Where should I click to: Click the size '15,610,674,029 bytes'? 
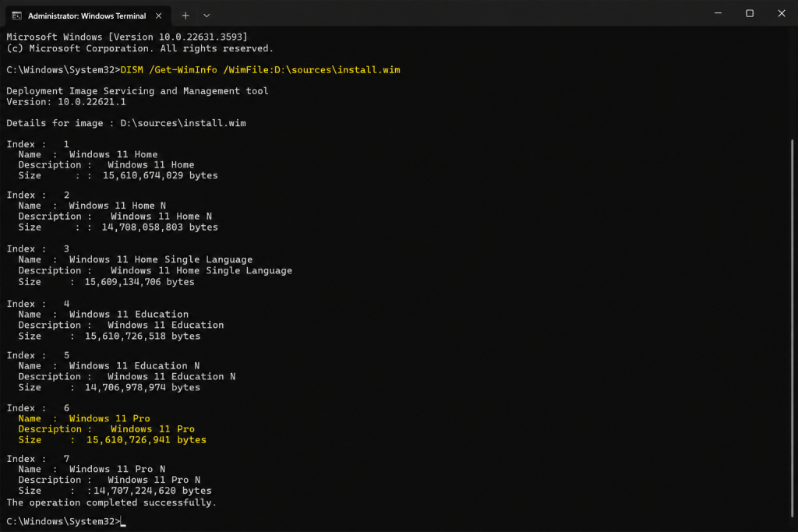click(161, 175)
